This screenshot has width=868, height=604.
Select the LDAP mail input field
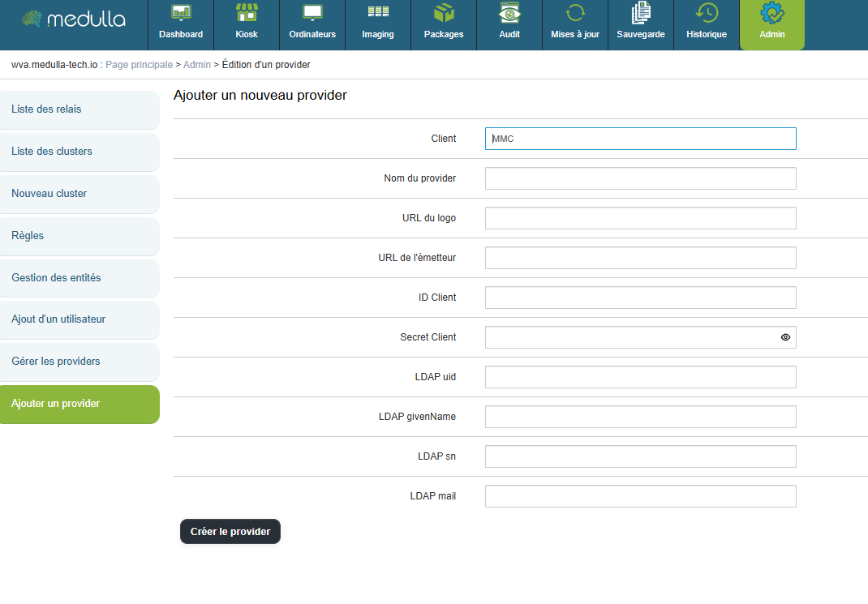click(x=640, y=496)
